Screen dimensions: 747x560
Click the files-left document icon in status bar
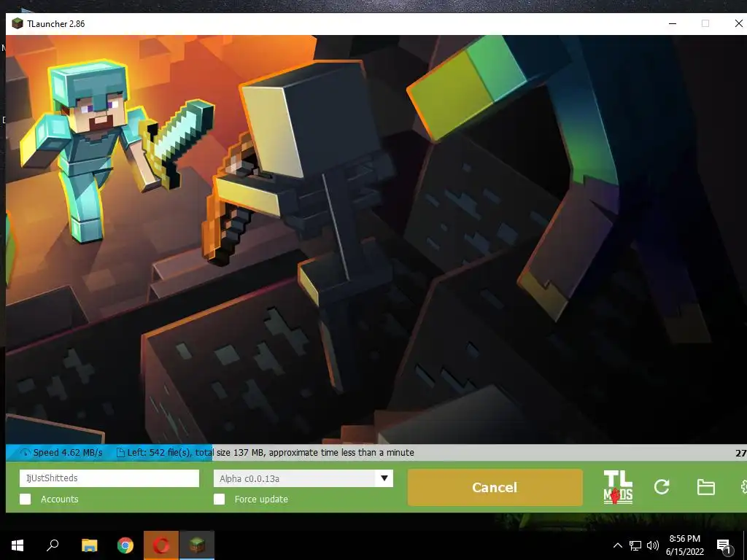click(x=120, y=452)
